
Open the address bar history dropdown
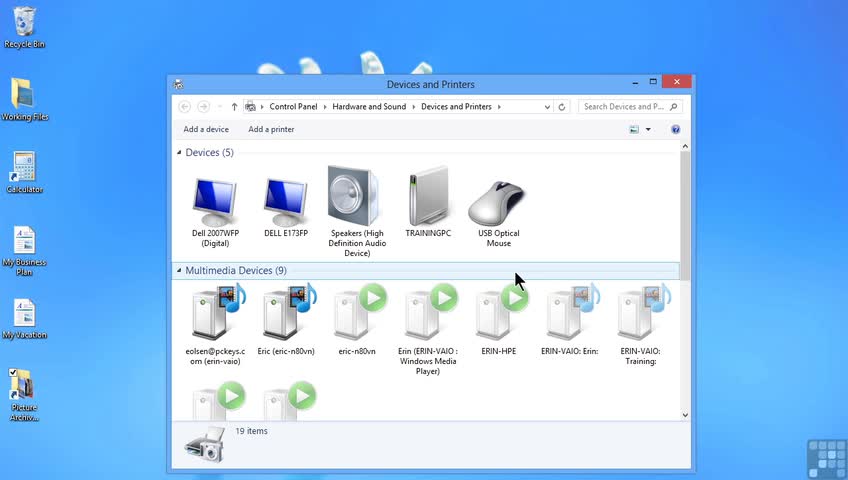pos(547,107)
